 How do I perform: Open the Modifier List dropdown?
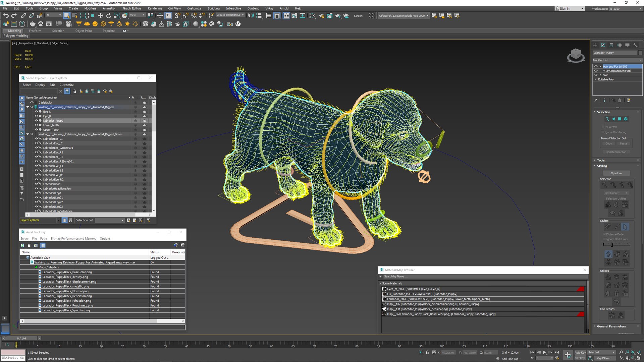(617, 60)
